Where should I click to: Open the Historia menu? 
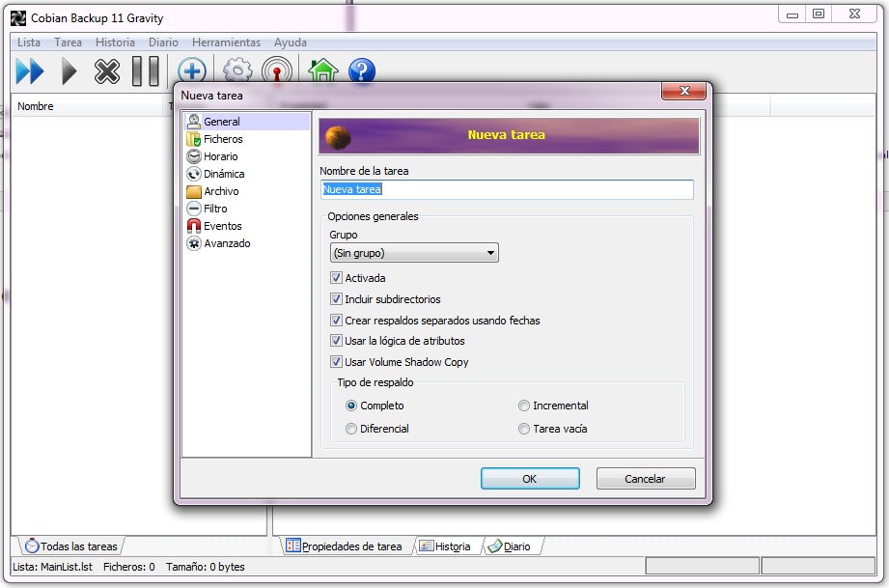(115, 42)
